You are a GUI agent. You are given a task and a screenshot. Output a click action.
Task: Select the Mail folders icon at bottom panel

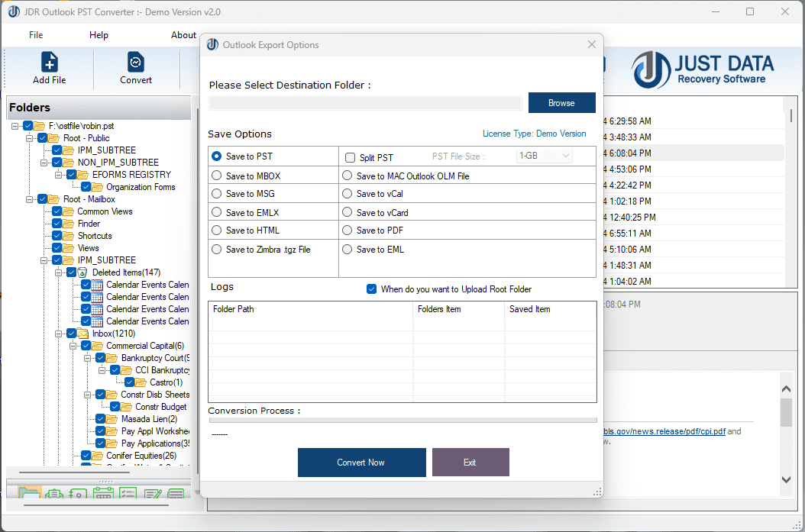[29, 495]
